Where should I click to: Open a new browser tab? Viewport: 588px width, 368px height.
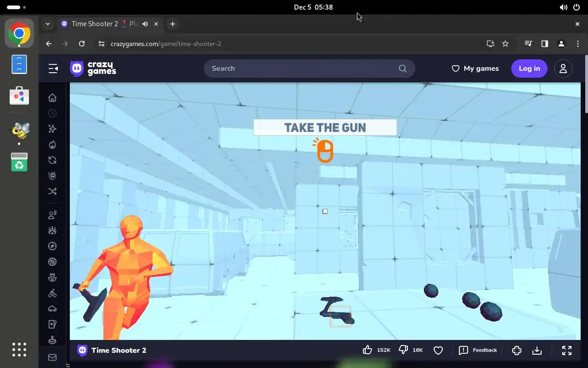click(x=173, y=24)
